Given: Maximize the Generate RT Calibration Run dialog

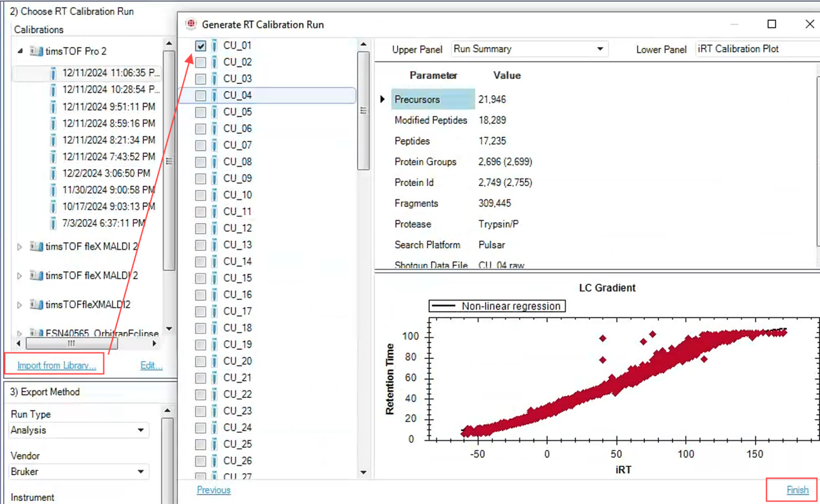Looking at the screenshot, I should click(771, 24).
